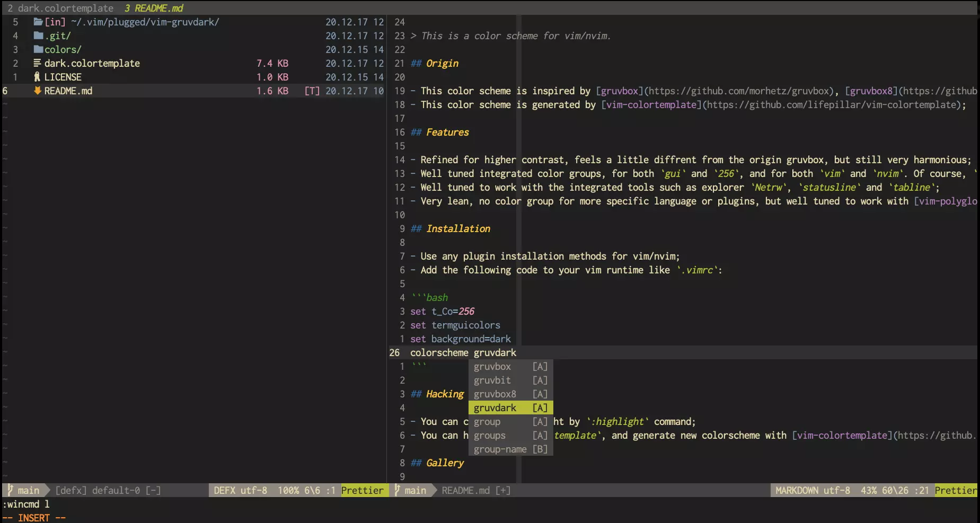Select README.md in the file tree
The width and height of the screenshot is (980, 523).
pos(68,91)
